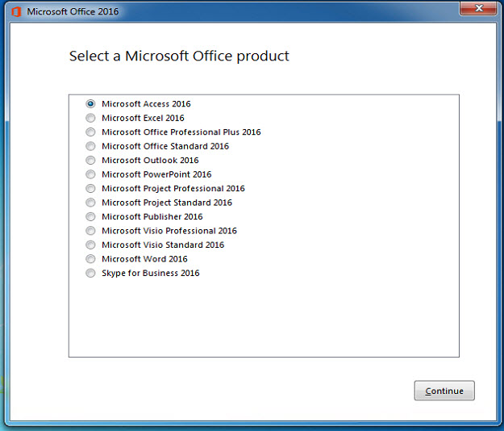Click 'Microsoft Project Professional 2016' label text
Image resolution: width=504 pixels, height=431 pixels.
(x=173, y=189)
